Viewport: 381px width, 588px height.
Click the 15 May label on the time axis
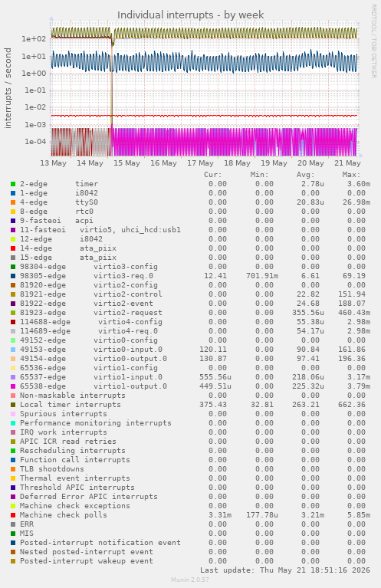click(x=126, y=163)
